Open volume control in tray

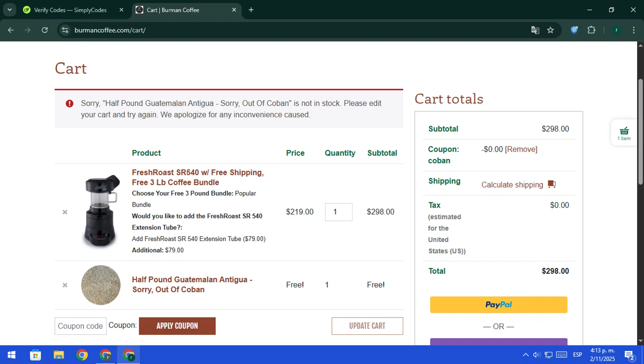click(537, 355)
